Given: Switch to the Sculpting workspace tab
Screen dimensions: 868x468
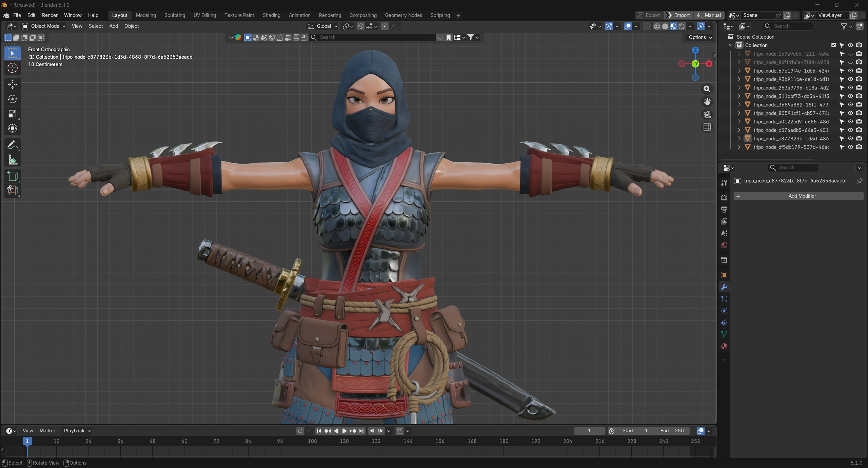Looking at the screenshot, I should pos(175,15).
